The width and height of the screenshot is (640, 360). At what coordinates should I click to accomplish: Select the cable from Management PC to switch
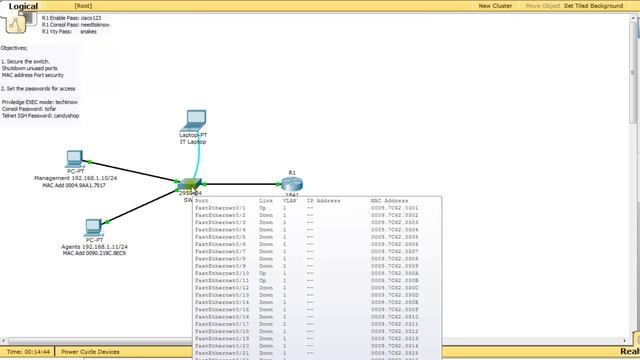pyautogui.click(x=133, y=172)
